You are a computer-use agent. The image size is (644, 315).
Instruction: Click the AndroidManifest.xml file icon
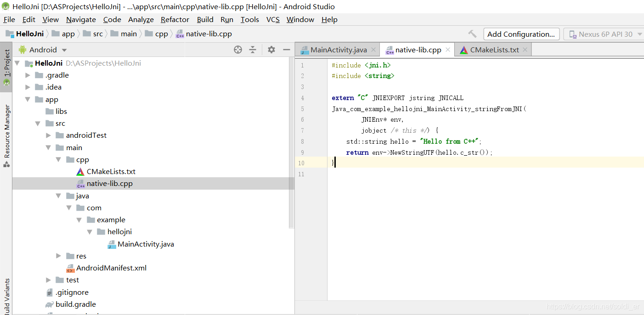coord(70,268)
